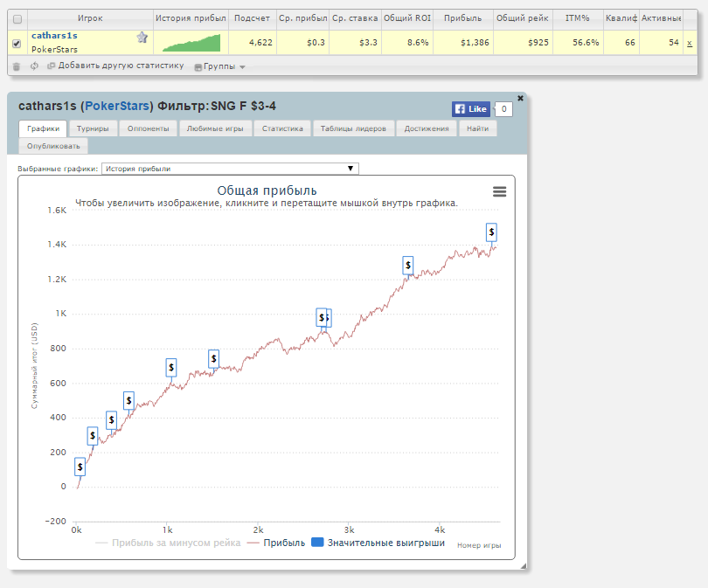The height and width of the screenshot is (588, 708).
Task: Click the panel resize handle corner
Action: pos(524,566)
